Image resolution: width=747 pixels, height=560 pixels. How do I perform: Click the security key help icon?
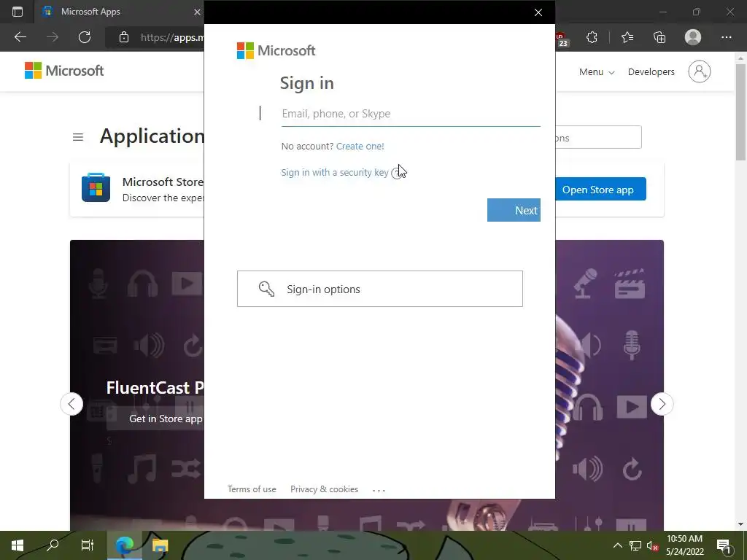click(396, 173)
